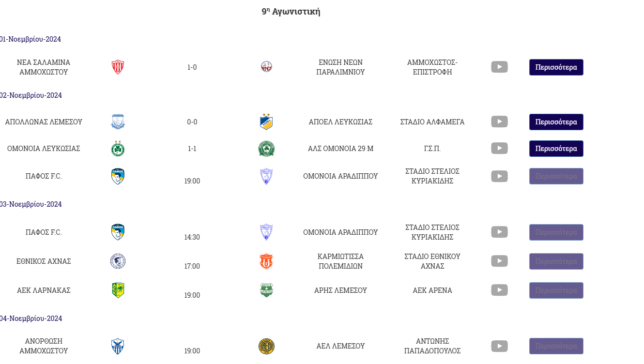
Task: Click Περισσότερα for Anorthosi vs AEL match
Action: [x=556, y=346]
